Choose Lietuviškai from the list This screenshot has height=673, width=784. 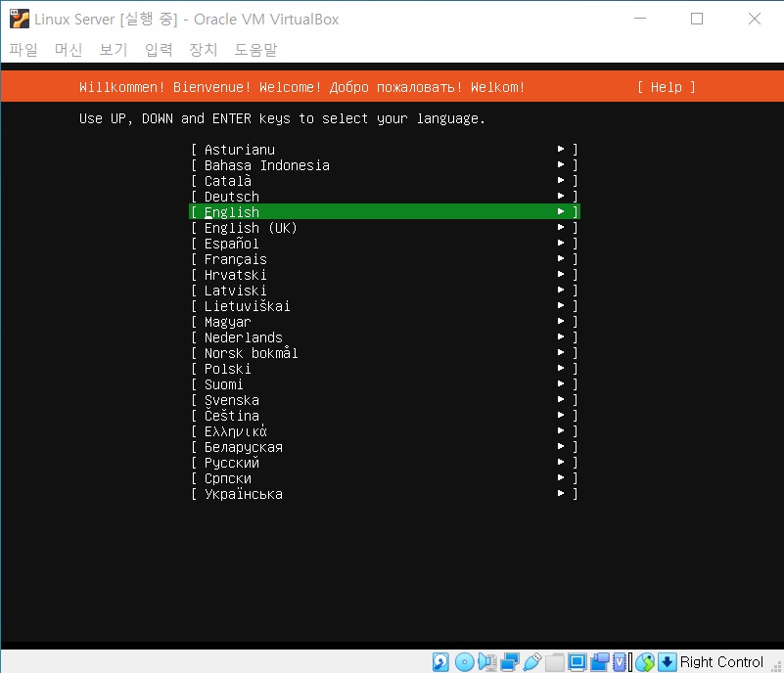(384, 306)
